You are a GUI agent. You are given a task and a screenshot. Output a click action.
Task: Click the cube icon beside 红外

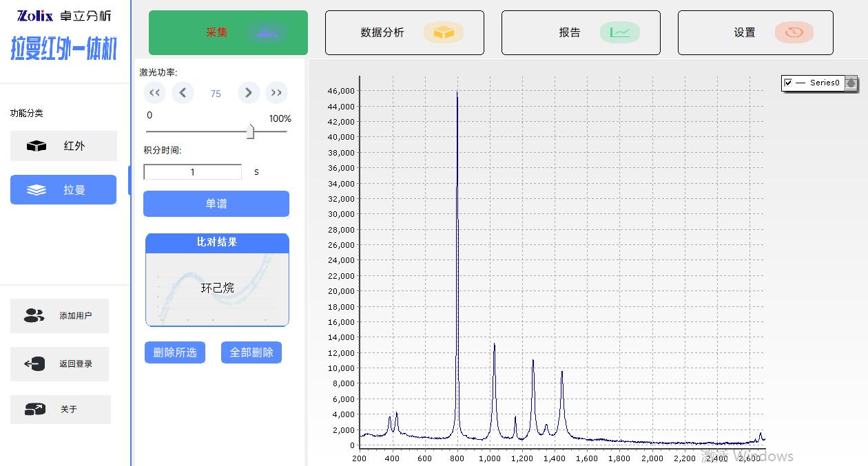click(36, 146)
